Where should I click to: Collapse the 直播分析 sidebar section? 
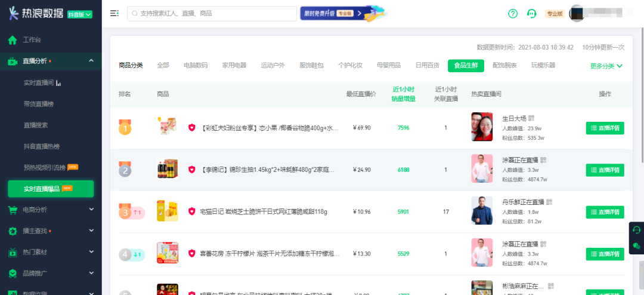pyautogui.click(x=91, y=62)
